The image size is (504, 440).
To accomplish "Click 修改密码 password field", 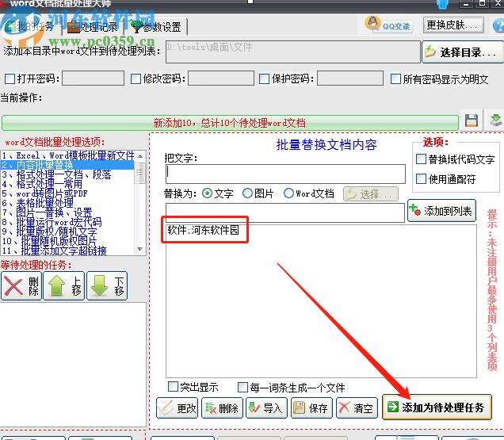I will click(221, 78).
